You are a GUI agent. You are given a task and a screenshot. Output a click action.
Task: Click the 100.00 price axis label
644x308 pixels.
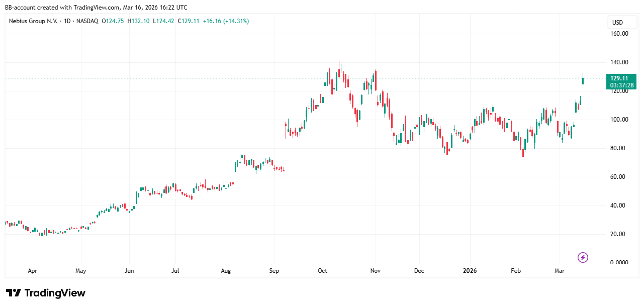click(x=618, y=120)
